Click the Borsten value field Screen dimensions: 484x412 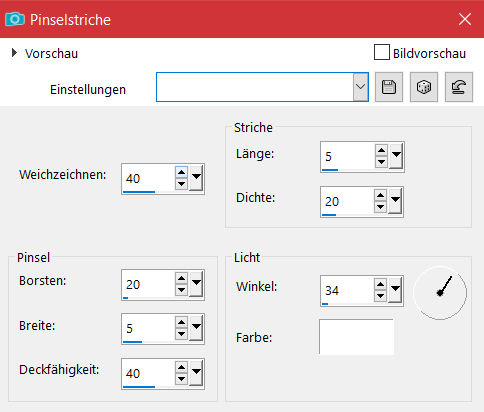(x=148, y=284)
